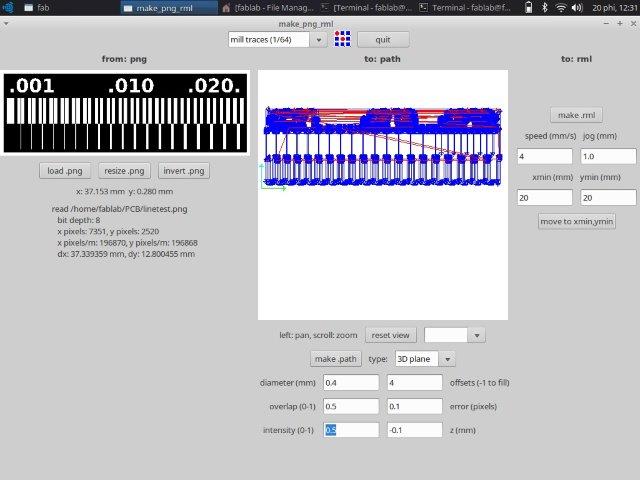Focus the diameter (mm) field
Viewport: 640px width, 480px height.
click(x=351, y=382)
